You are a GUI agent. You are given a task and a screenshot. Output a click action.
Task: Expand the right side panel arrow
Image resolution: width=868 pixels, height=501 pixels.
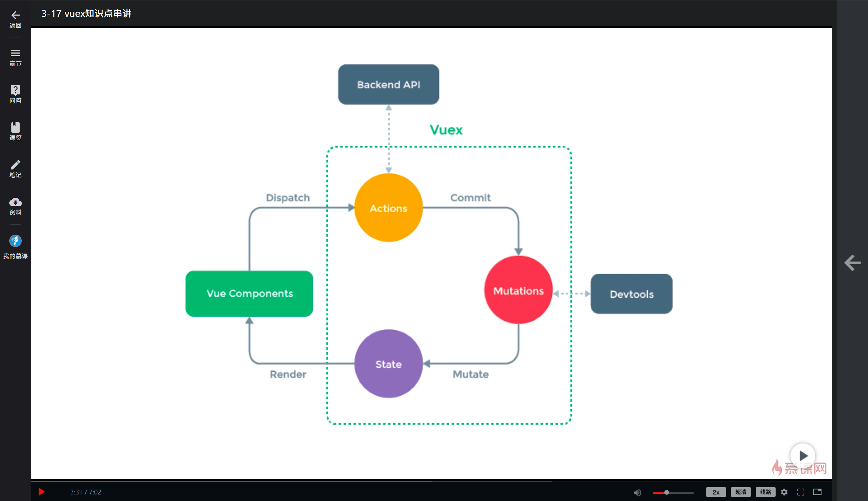click(x=852, y=263)
